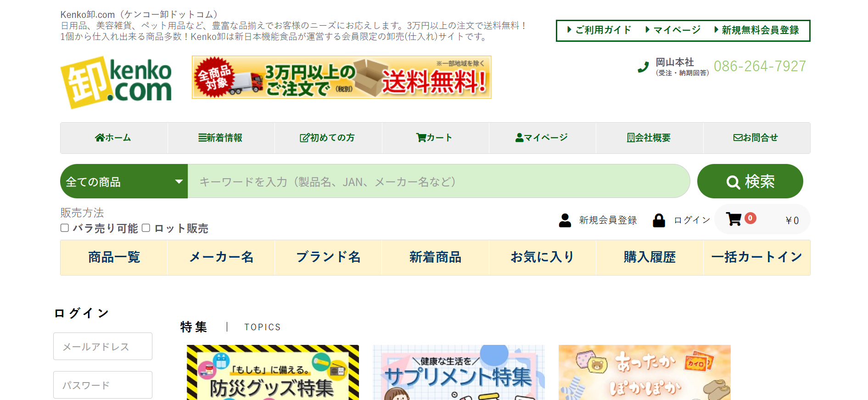Switch to the メーカー名 tab
Screen dimensions: 868x400
[x=221, y=257]
